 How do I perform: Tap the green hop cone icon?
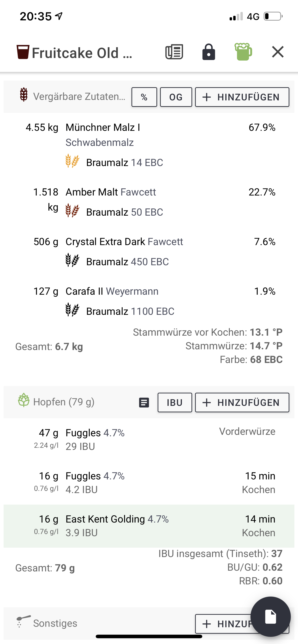point(24,400)
